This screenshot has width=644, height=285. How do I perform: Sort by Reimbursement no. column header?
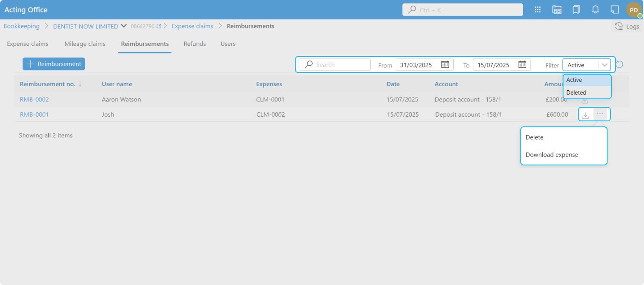click(47, 84)
